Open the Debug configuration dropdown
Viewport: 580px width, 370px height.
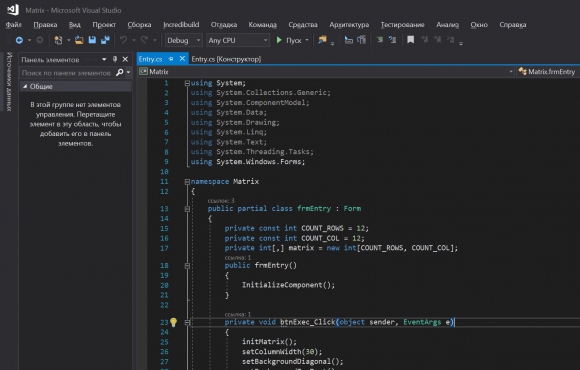184,40
